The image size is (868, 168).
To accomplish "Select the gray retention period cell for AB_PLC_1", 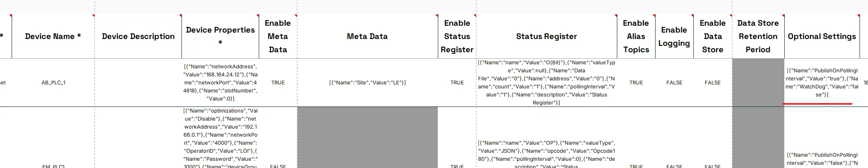I will [758, 82].
